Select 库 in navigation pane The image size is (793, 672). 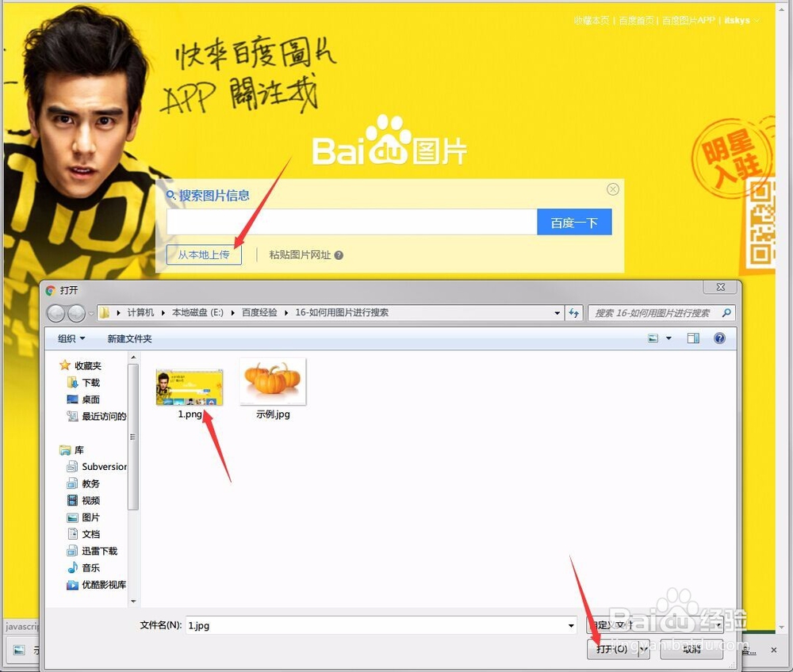pos(72,449)
